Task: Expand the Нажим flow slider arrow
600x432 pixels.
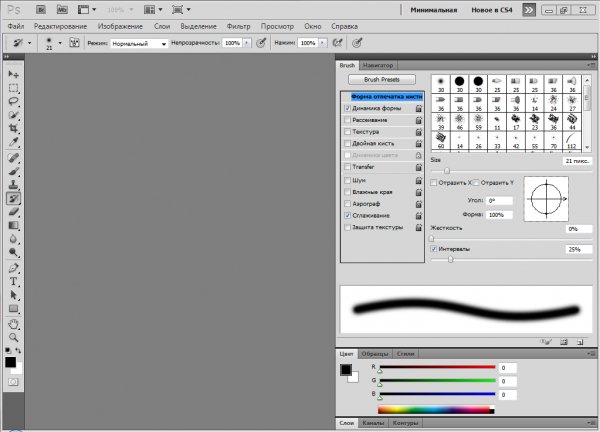Action: (x=323, y=43)
